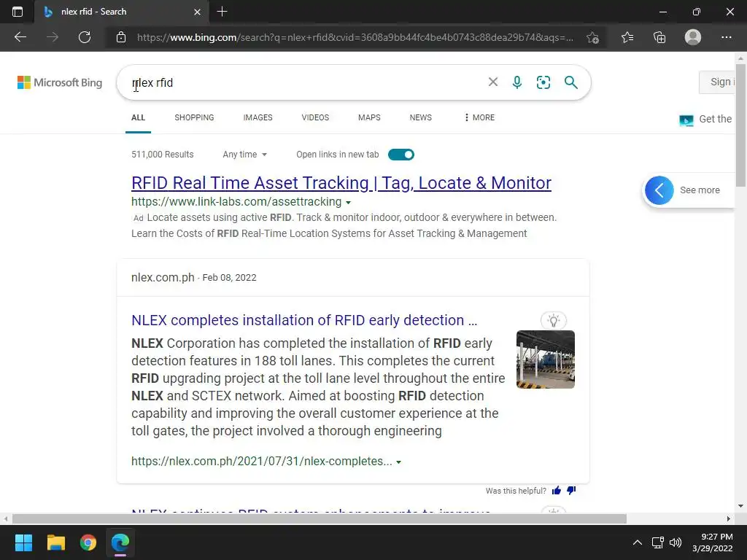This screenshot has height=560, width=747.
Task: Switch to NEWS tab
Action: coord(421,117)
